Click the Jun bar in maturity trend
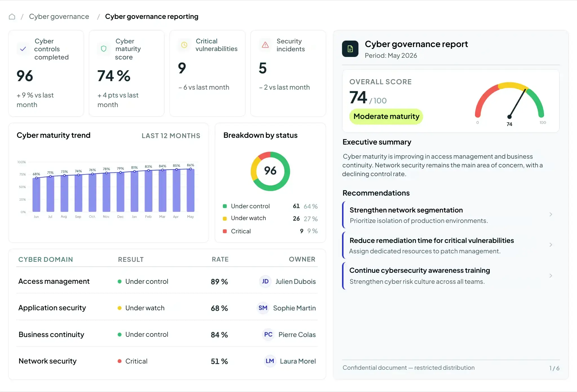Viewport: 577px width, 392px height. pos(36,195)
